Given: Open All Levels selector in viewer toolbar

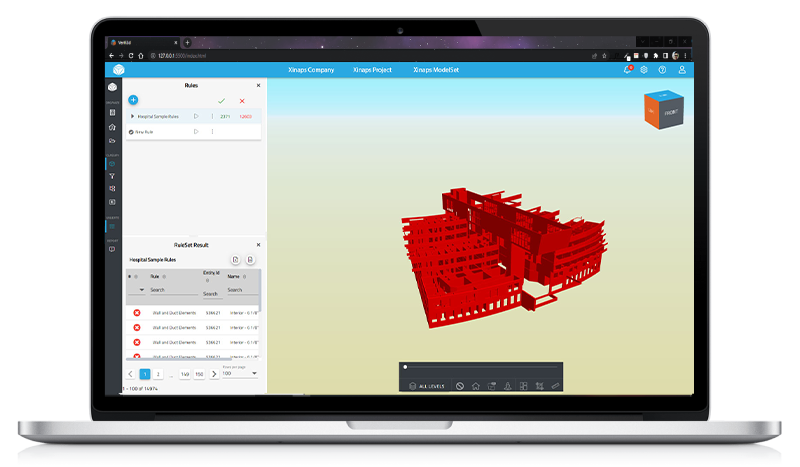Looking at the screenshot, I should [x=427, y=386].
